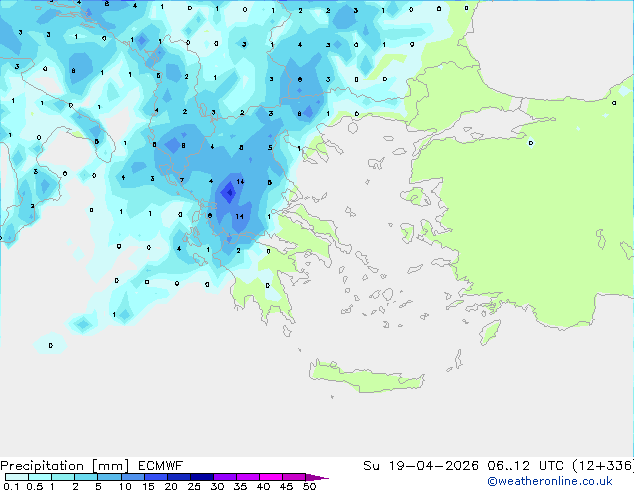
Task: Click the 'ECMWF' model label
Action: tap(161, 466)
